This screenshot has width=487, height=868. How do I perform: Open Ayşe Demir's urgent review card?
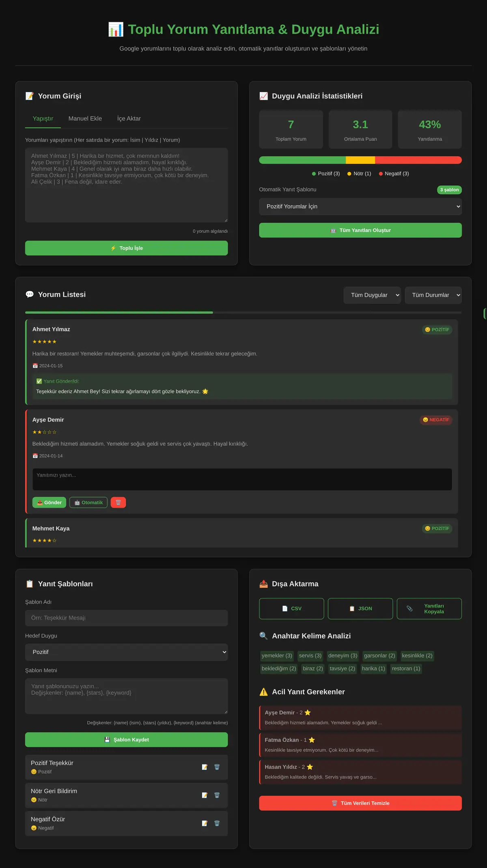pos(360,718)
